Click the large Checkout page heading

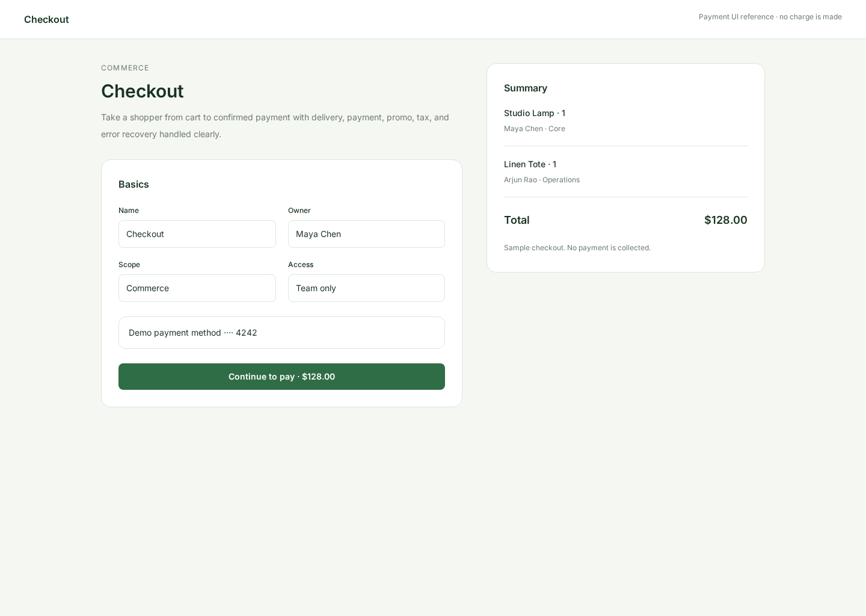pos(143,91)
